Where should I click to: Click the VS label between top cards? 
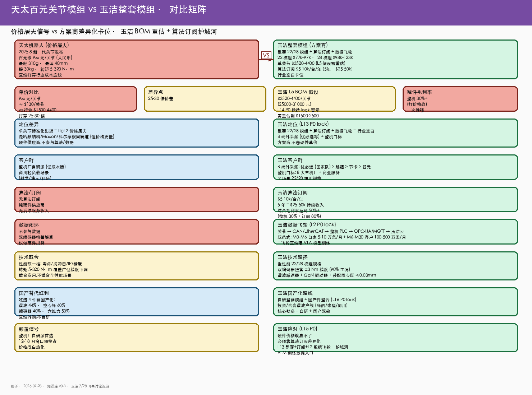pyautogui.click(x=266, y=55)
